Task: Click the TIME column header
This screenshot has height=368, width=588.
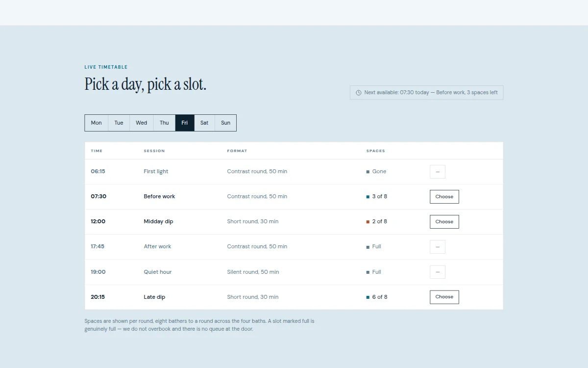Action: [97, 151]
